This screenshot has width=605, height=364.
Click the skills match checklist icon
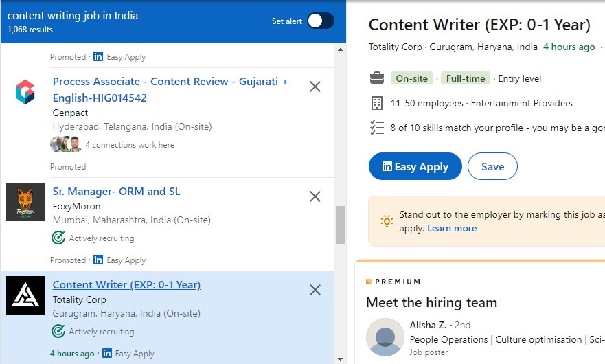(377, 128)
